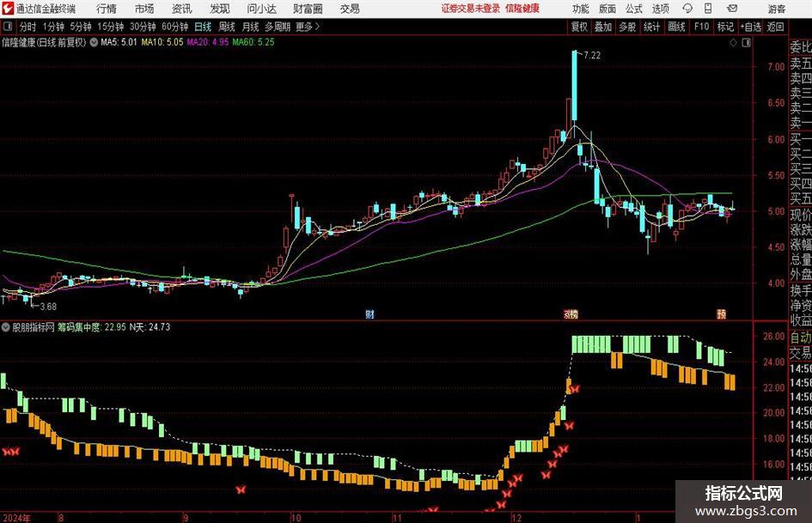The height and width of the screenshot is (523, 812).
Task: Click the MA5: 5.01 indicator label
Action: pos(119,42)
